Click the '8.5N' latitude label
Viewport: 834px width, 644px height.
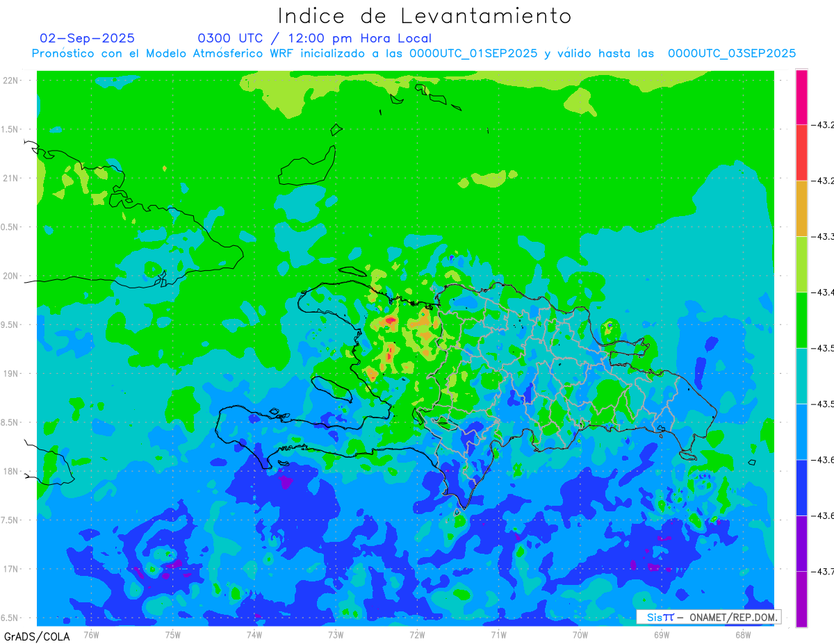(x=10, y=422)
